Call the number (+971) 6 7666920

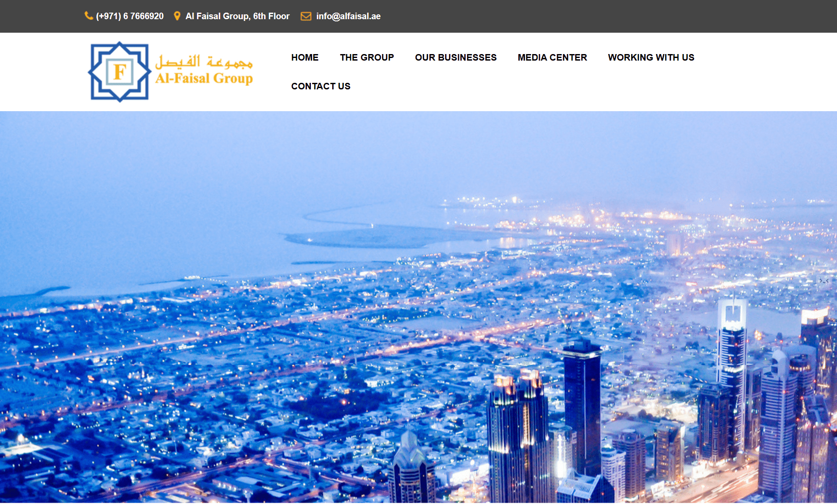click(130, 16)
